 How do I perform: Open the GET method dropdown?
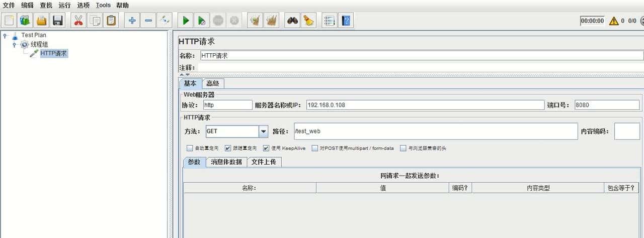(x=264, y=132)
